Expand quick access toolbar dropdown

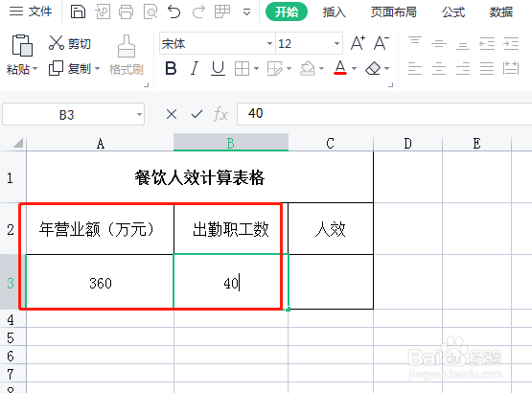[247, 12]
